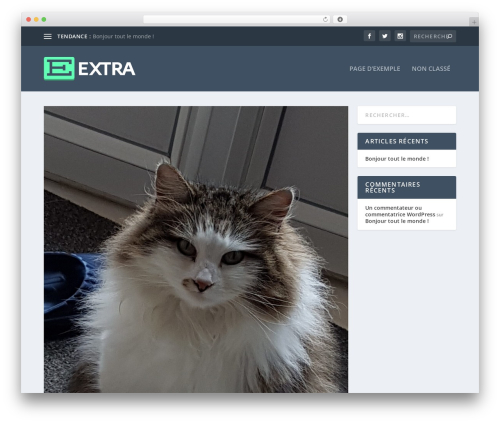The width and height of the screenshot is (500, 423).
Task: Click the green maximize window dot
Action: coord(44,19)
